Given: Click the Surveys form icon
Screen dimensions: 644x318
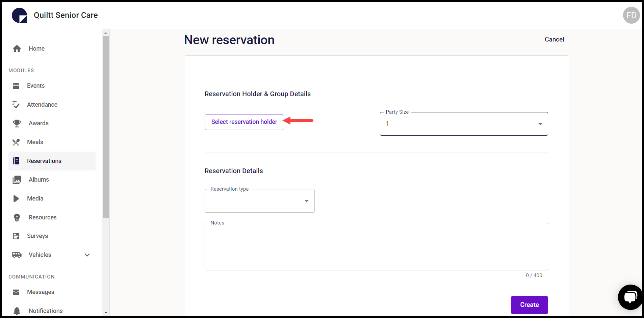Looking at the screenshot, I should point(16,236).
